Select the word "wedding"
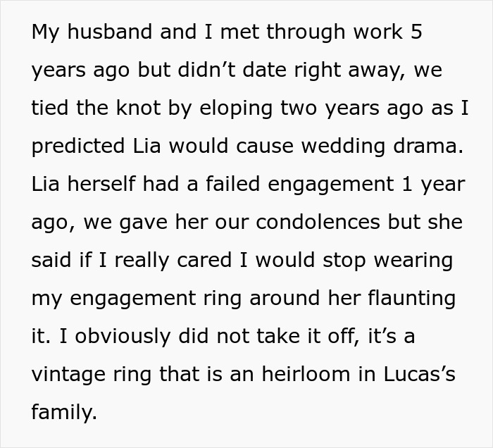 click(x=344, y=147)
